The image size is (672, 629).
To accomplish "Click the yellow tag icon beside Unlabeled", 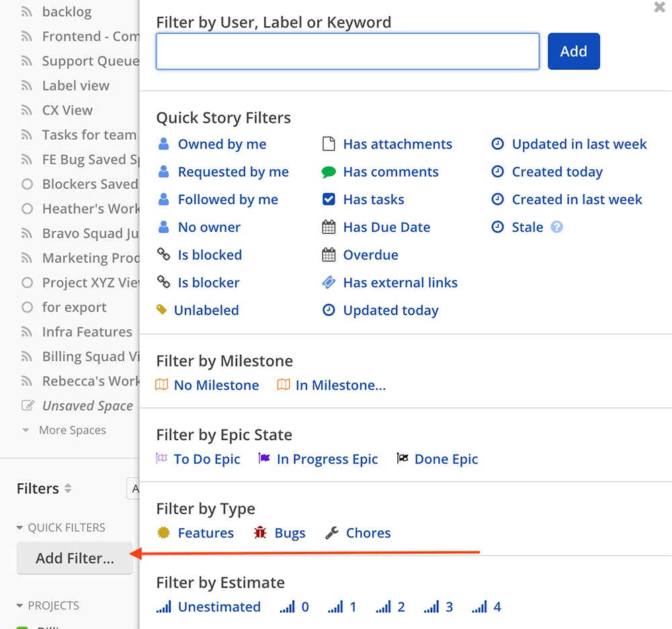I will click(161, 309).
